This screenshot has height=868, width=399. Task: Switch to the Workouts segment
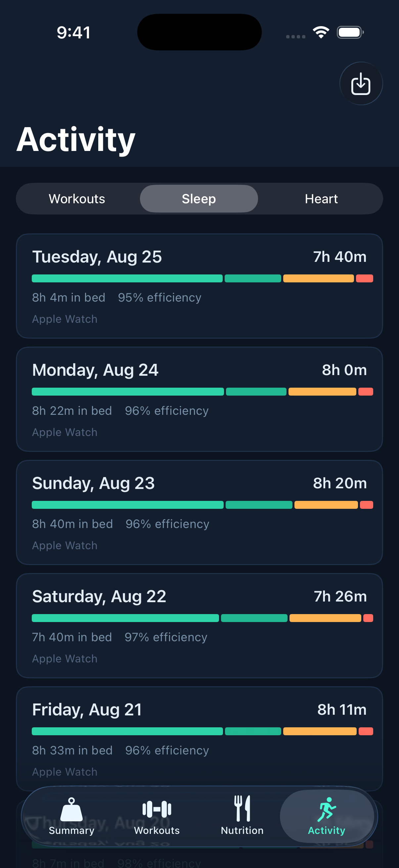[77, 199]
